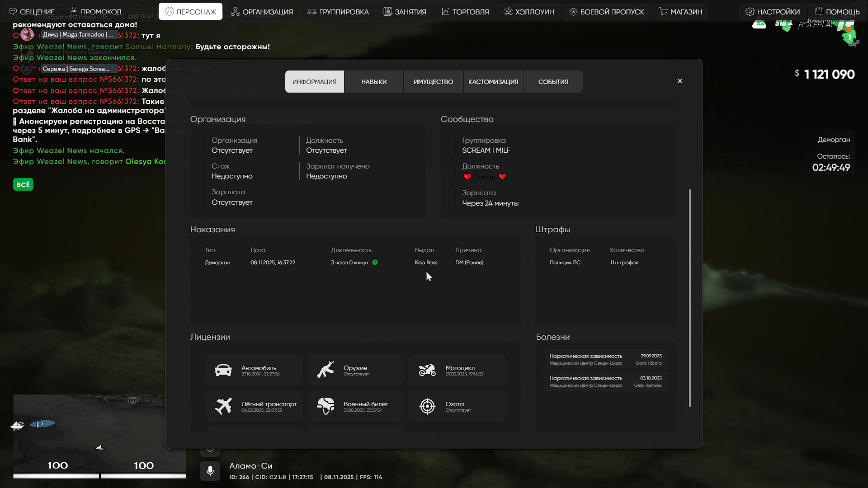Click the helmet icon for Военный билет
This screenshot has width=868, height=488.
(x=325, y=406)
